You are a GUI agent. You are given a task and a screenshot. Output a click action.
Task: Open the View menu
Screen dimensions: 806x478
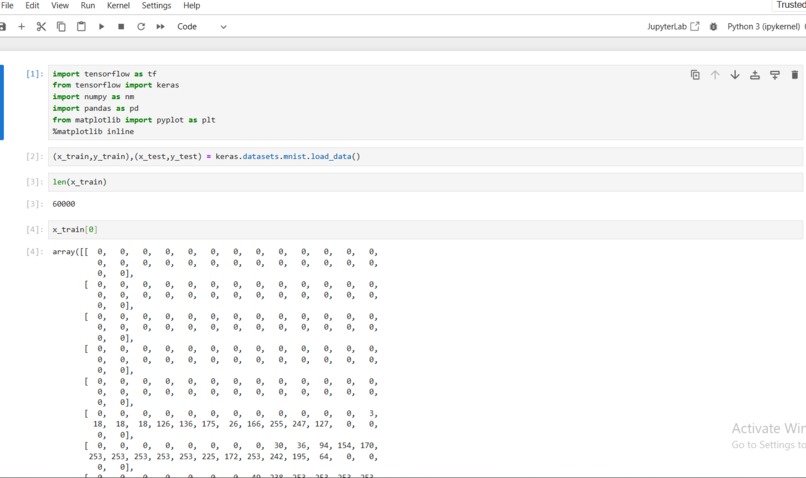coord(60,6)
